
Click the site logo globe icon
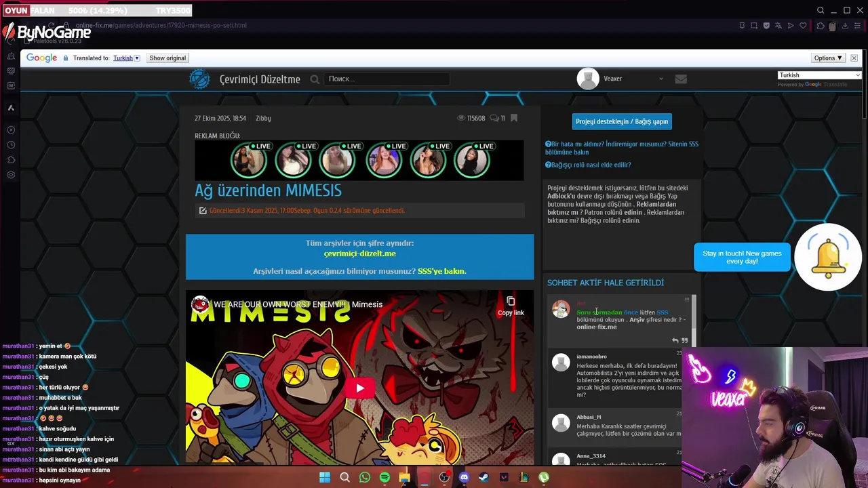pos(199,79)
